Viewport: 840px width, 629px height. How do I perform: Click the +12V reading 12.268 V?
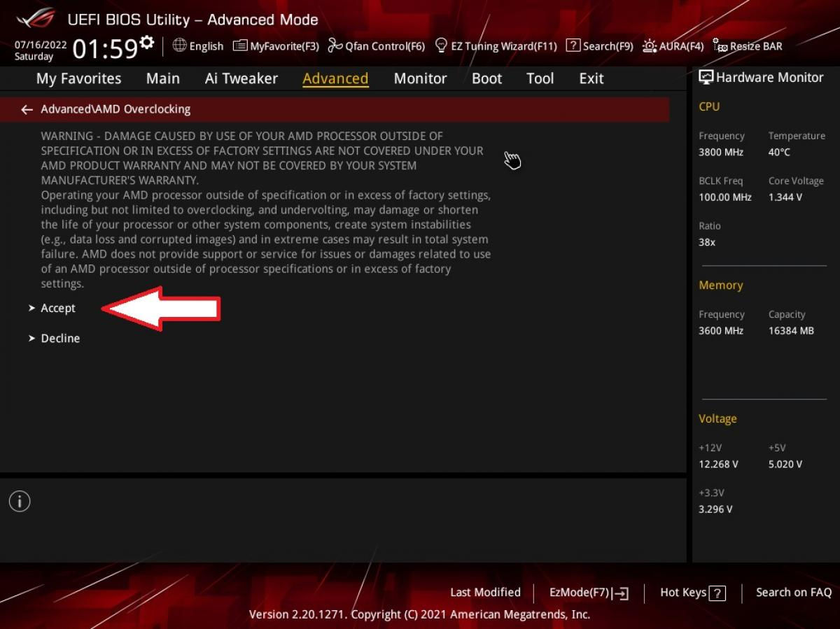pyautogui.click(x=718, y=464)
